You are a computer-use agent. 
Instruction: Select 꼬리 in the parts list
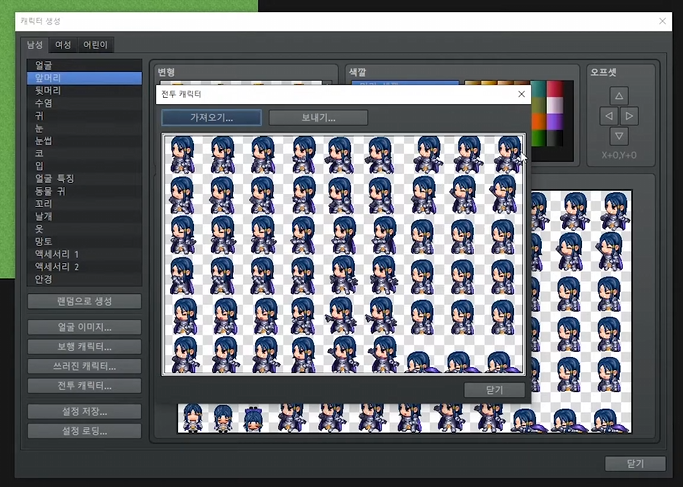pyautogui.click(x=85, y=204)
